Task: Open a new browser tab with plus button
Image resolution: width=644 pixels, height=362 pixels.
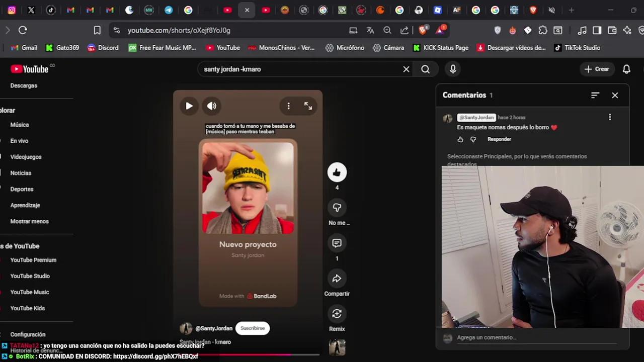Action: [x=571, y=10]
